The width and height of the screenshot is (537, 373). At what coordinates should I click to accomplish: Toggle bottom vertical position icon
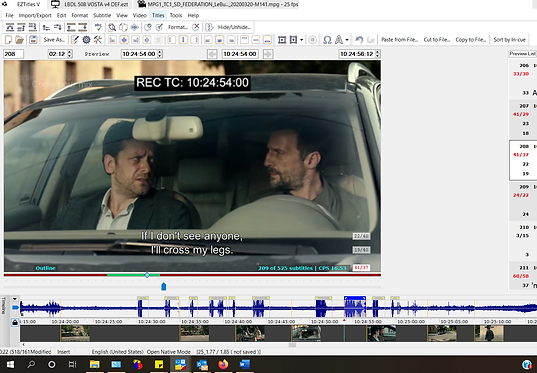[x=267, y=40]
